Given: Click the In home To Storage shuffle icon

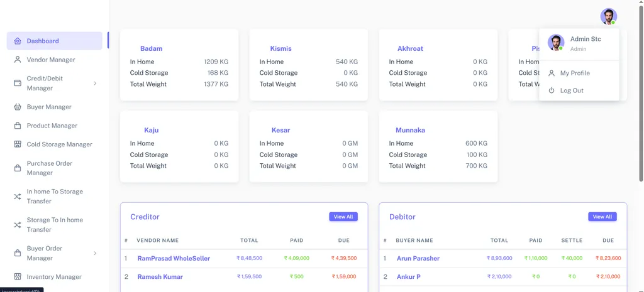Looking at the screenshot, I should pyautogui.click(x=17, y=197).
